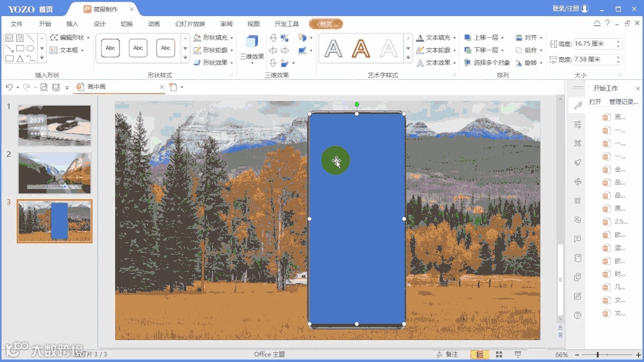Click 上移一层 bring forward button

(x=484, y=38)
